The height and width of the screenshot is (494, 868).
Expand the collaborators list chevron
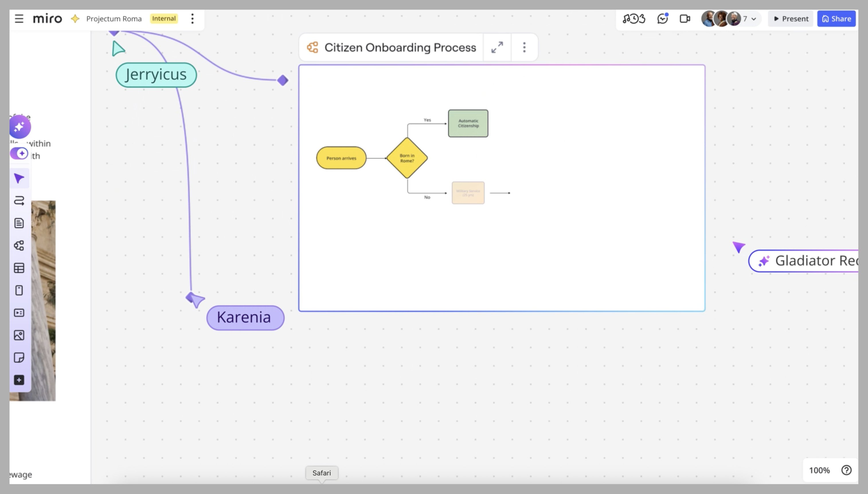[754, 19]
